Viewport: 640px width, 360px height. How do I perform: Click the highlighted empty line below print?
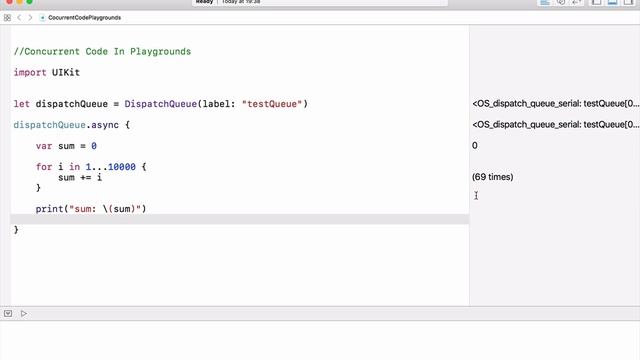pos(240,219)
